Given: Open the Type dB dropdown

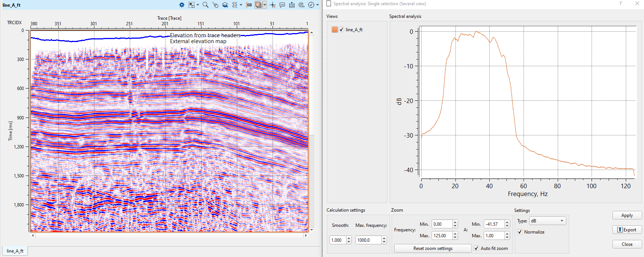Looking at the screenshot, I should 547,221.
